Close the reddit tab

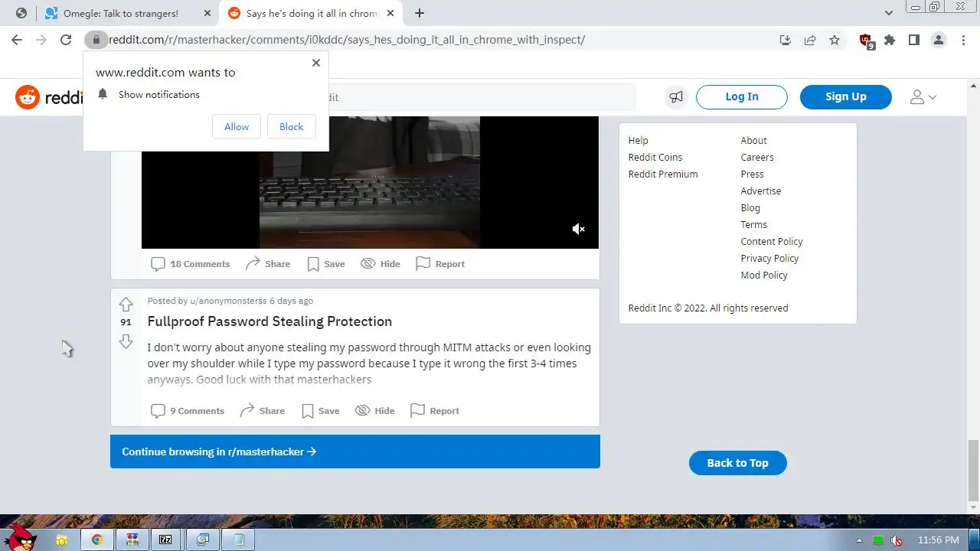(390, 13)
